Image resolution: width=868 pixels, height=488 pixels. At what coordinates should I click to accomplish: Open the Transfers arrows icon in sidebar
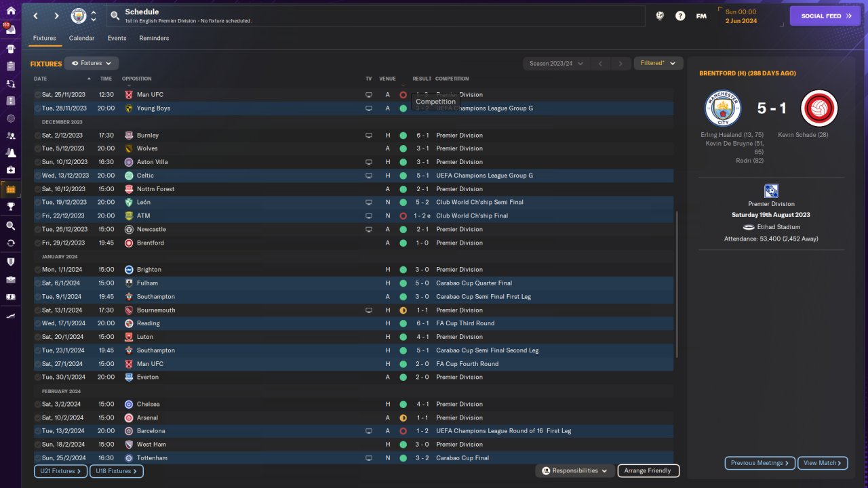(10, 243)
